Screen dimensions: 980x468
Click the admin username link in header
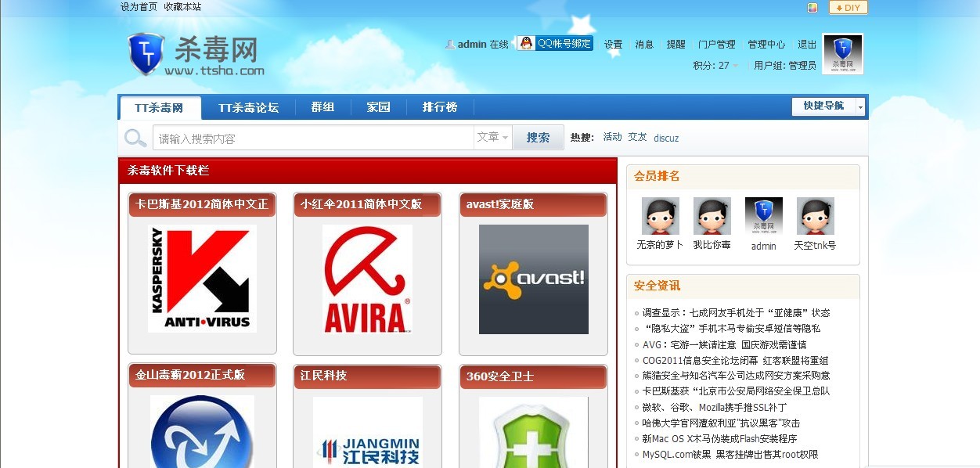472,45
